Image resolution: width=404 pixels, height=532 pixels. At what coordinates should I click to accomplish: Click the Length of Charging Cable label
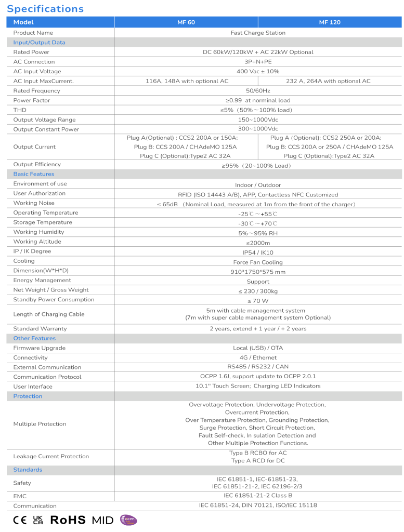[48, 314]
